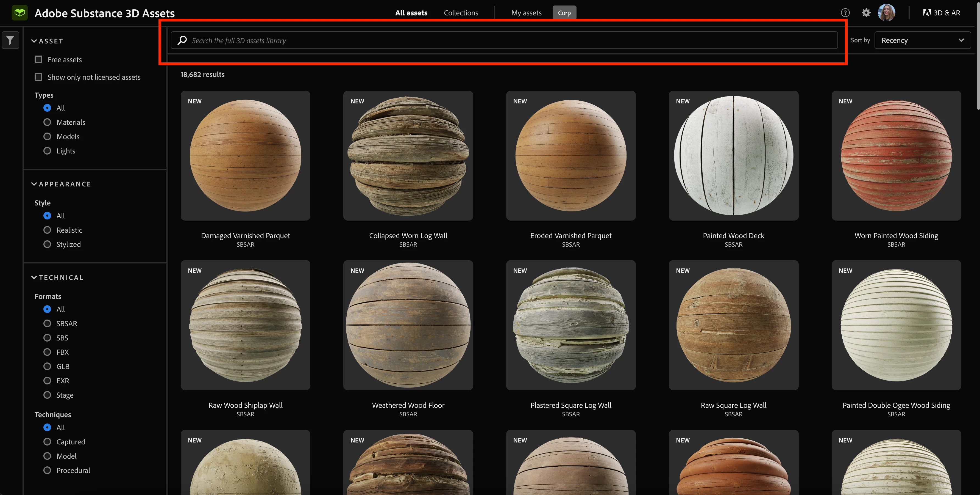Check Show only not licensed assets
Image resolution: width=980 pixels, height=495 pixels.
38,77
